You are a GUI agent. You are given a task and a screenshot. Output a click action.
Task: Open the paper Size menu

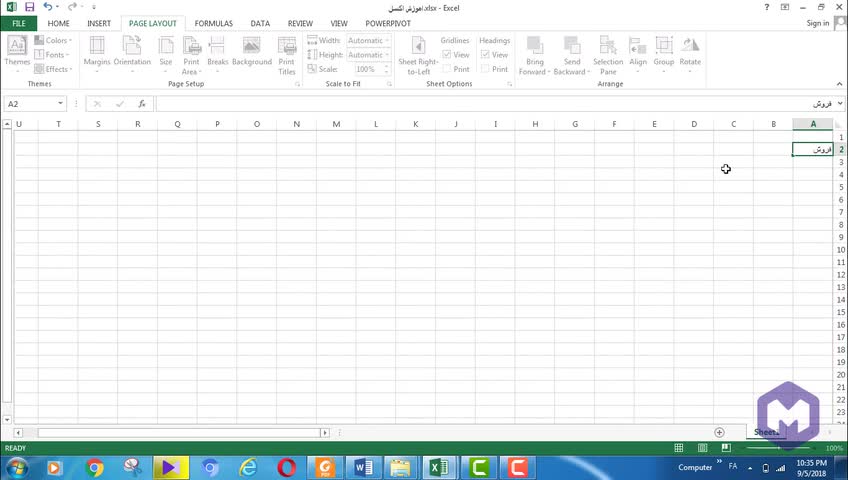165,54
